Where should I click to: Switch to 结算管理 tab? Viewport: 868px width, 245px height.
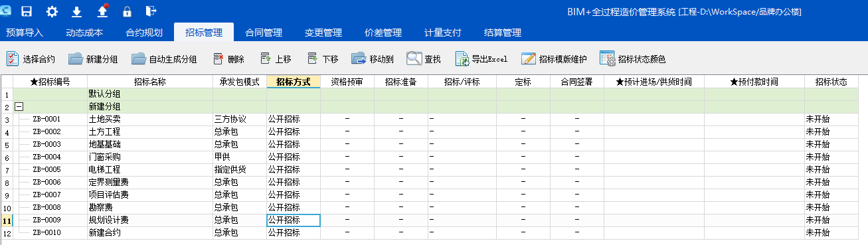coord(503,33)
